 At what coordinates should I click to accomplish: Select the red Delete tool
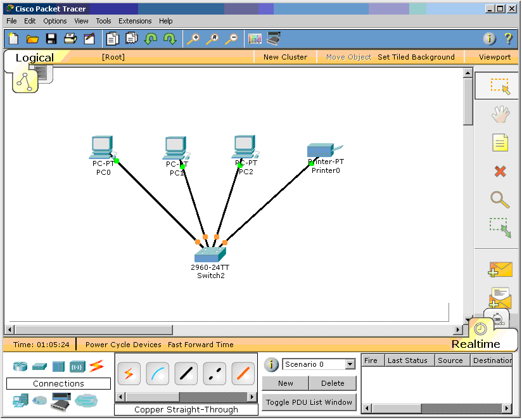(x=500, y=172)
